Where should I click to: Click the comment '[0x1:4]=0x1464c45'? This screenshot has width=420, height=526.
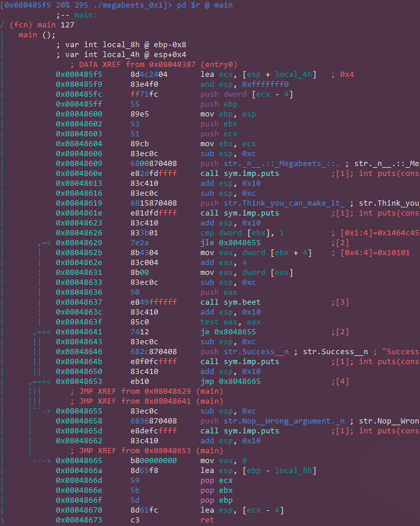pos(380,233)
